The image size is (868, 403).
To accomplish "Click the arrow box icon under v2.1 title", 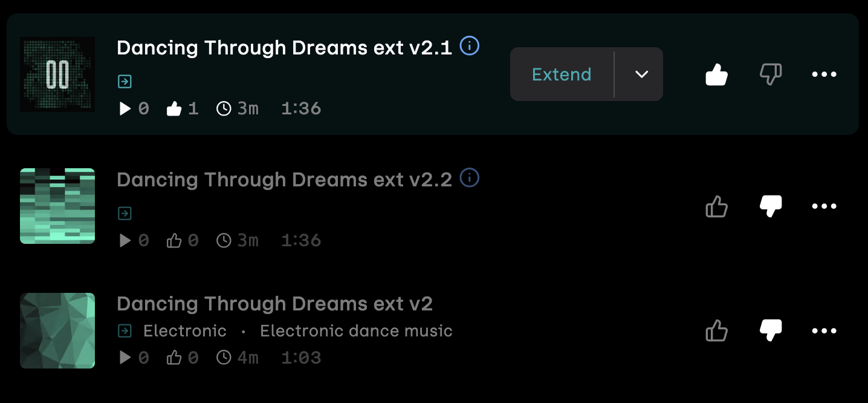I will click(x=125, y=82).
